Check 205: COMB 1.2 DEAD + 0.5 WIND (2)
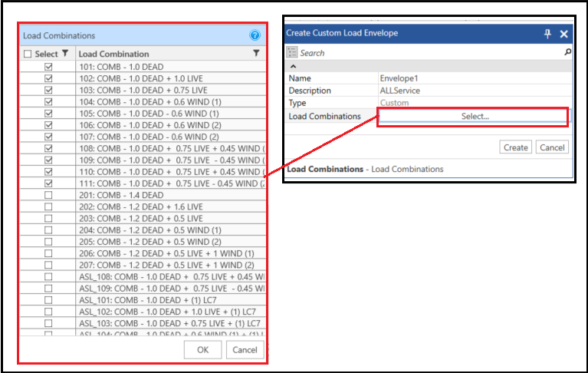 coord(48,242)
